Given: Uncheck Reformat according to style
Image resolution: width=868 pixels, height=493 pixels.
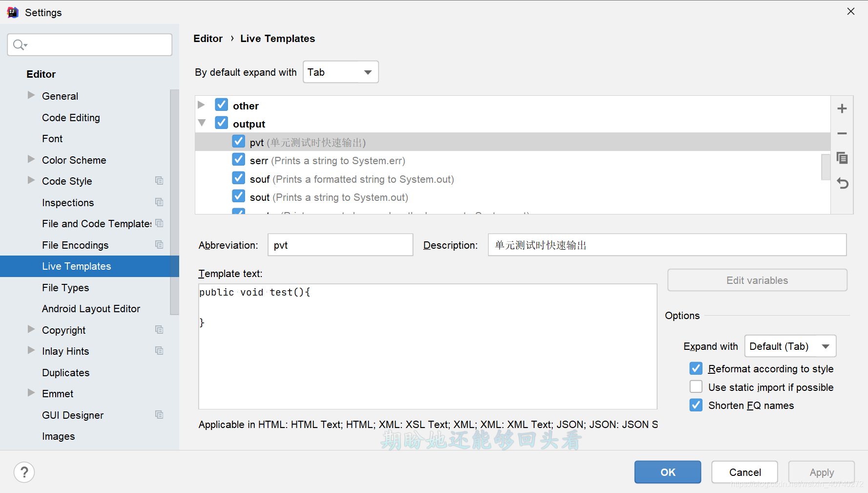Looking at the screenshot, I should click(696, 368).
